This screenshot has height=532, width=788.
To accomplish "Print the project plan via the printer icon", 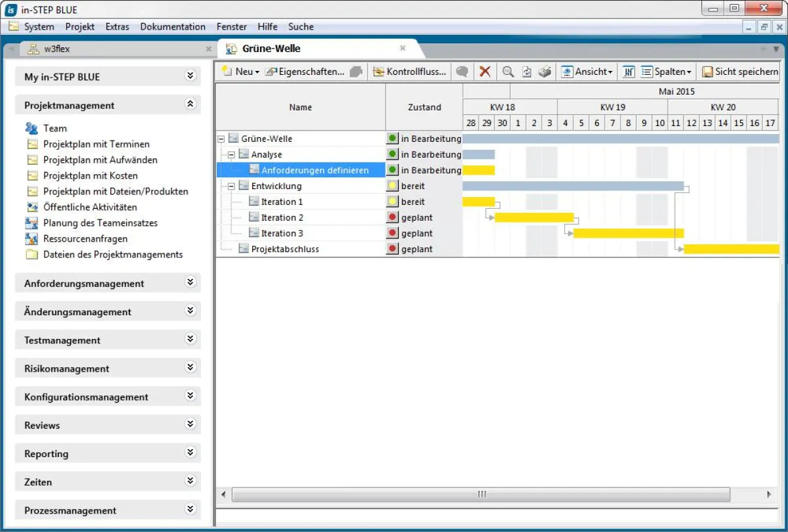I will pyautogui.click(x=545, y=72).
